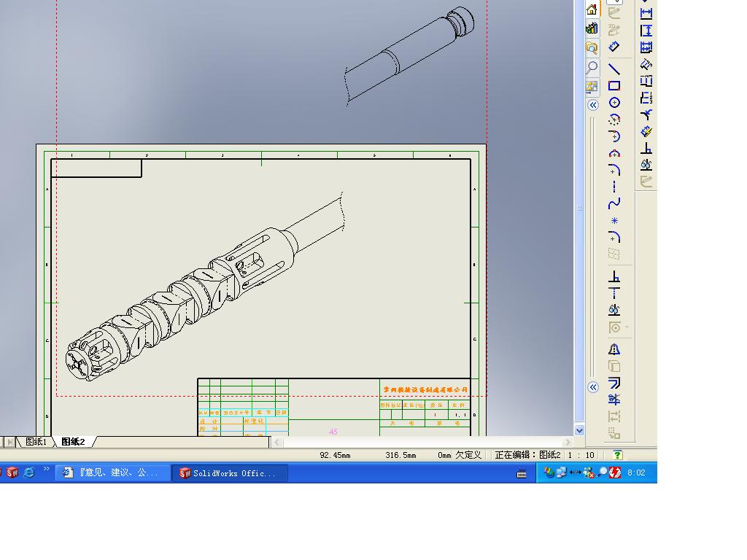747x560 pixels.
Task: Click the Baseline Dimension tool
Action: 646,47
